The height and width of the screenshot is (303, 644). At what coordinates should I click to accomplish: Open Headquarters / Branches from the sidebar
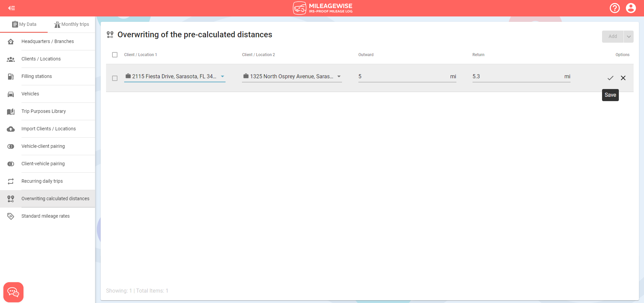[x=48, y=42]
